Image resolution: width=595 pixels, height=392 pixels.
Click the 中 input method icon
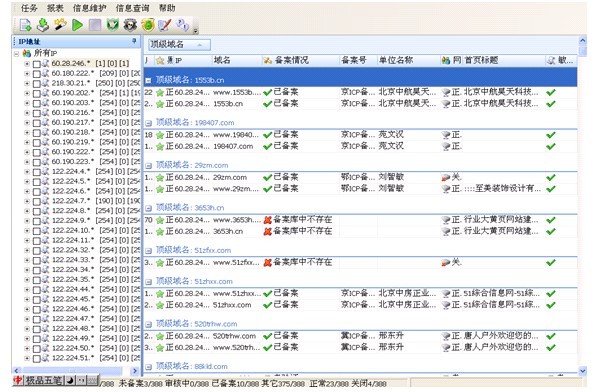click(x=18, y=380)
